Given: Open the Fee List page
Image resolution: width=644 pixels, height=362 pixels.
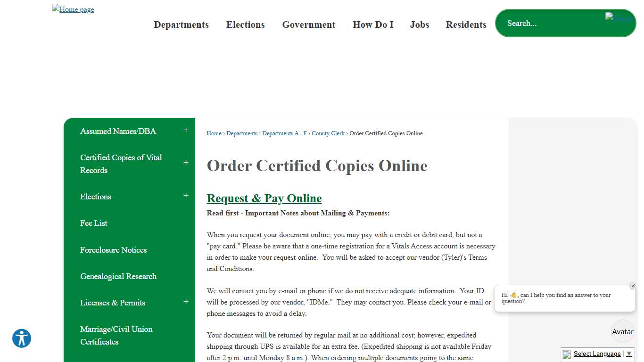Looking at the screenshot, I should (x=93, y=223).
